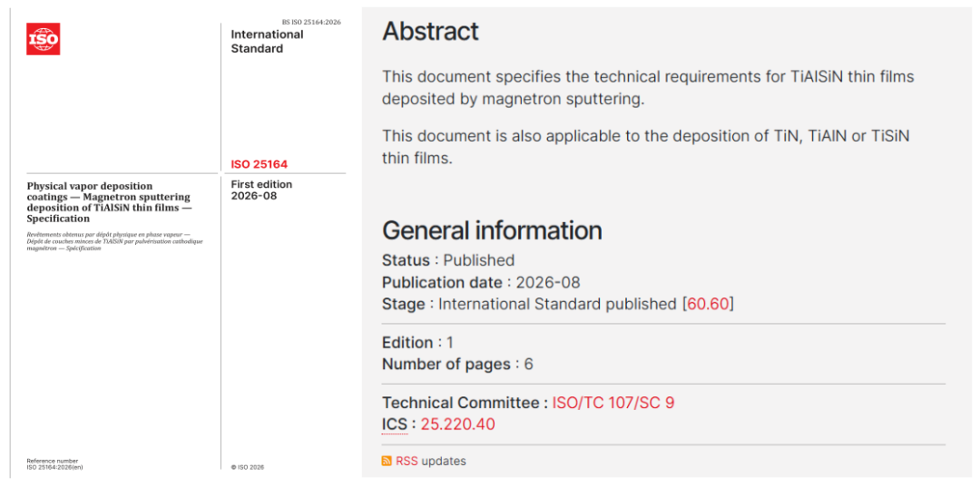Click the red ISO 25164 number on cover
This screenshot has width=980, height=487.
(260, 165)
